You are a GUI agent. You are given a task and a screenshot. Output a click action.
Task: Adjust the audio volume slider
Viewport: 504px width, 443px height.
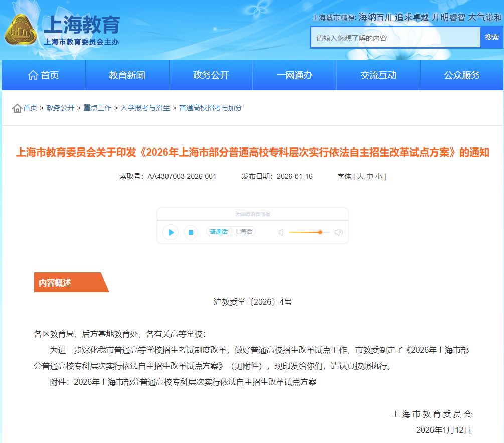[x=320, y=232]
